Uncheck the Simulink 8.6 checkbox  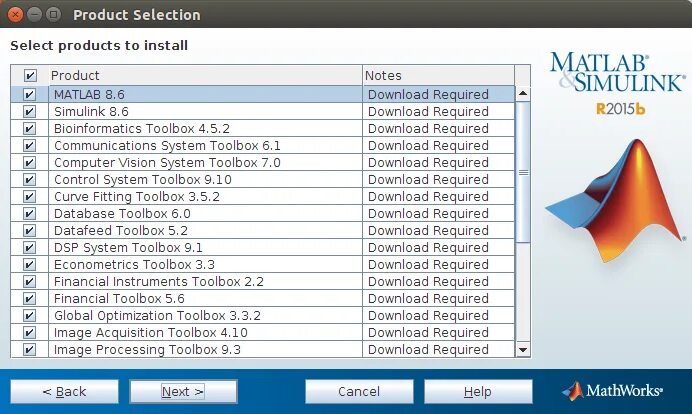(30, 111)
